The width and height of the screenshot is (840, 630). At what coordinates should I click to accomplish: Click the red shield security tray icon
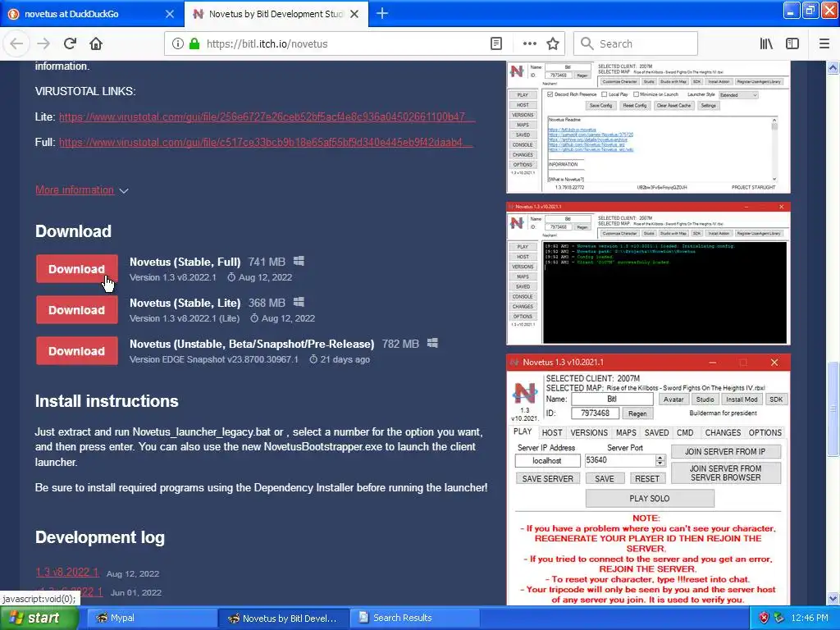click(x=764, y=619)
